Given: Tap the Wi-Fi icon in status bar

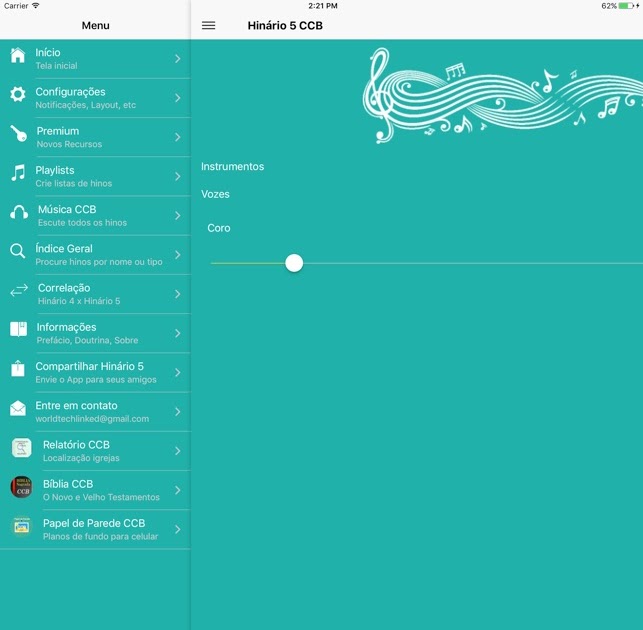Looking at the screenshot, I should pos(35,6).
